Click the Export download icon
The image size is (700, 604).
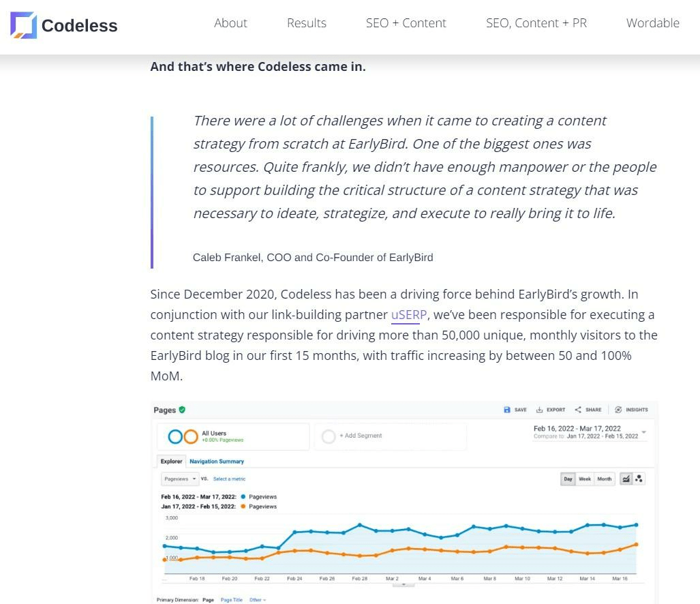pos(539,410)
